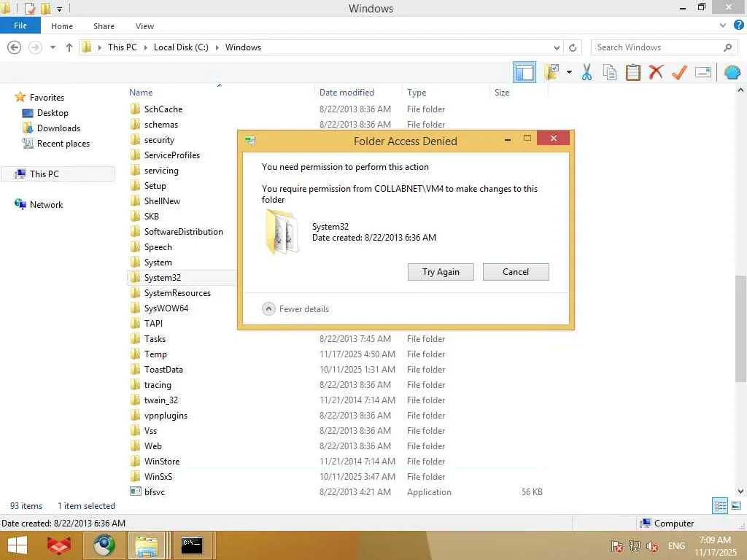The height and width of the screenshot is (560, 747).
Task: Select This PC in navigation pane
Action: 58,174
